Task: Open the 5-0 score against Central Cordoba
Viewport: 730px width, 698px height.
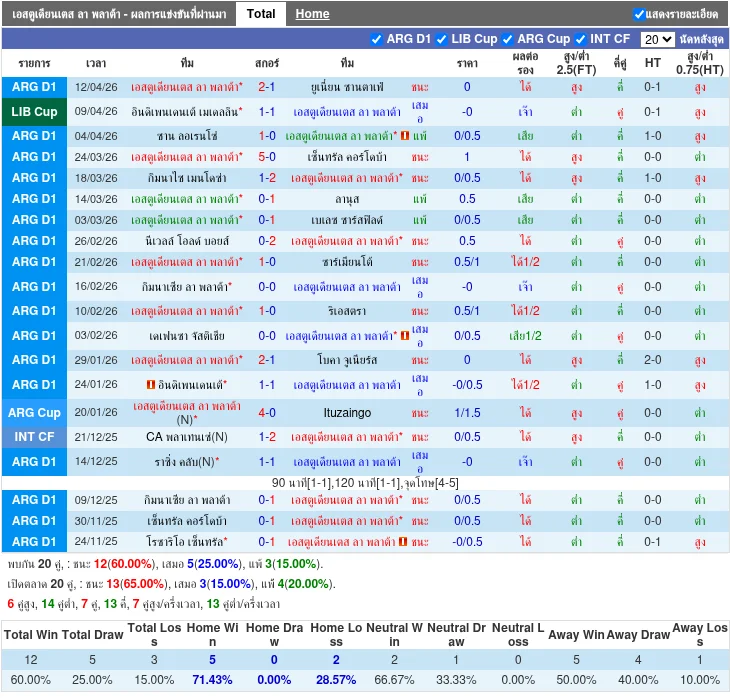Action: click(267, 157)
